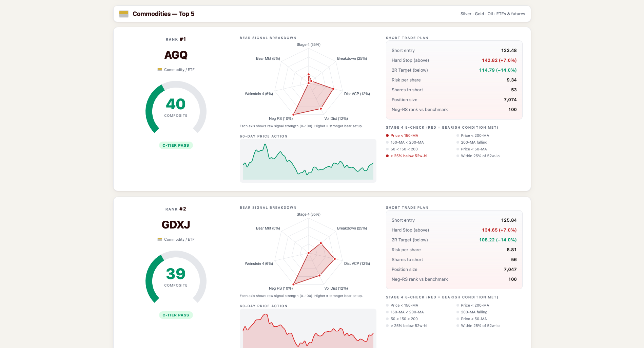Screen dimensions: 644x348
Task: Click the AGQ composite score gauge showing 40
Action: point(176,108)
